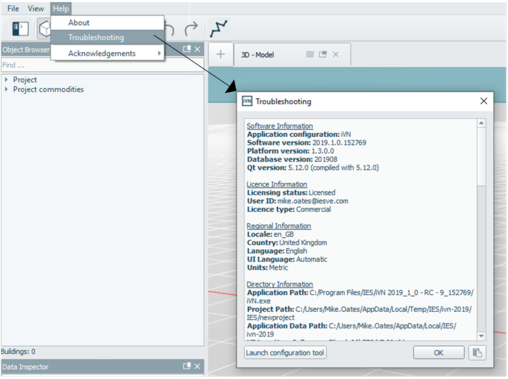
Task: Click the 'Project Path:' line
Action: click(x=359, y=313)
